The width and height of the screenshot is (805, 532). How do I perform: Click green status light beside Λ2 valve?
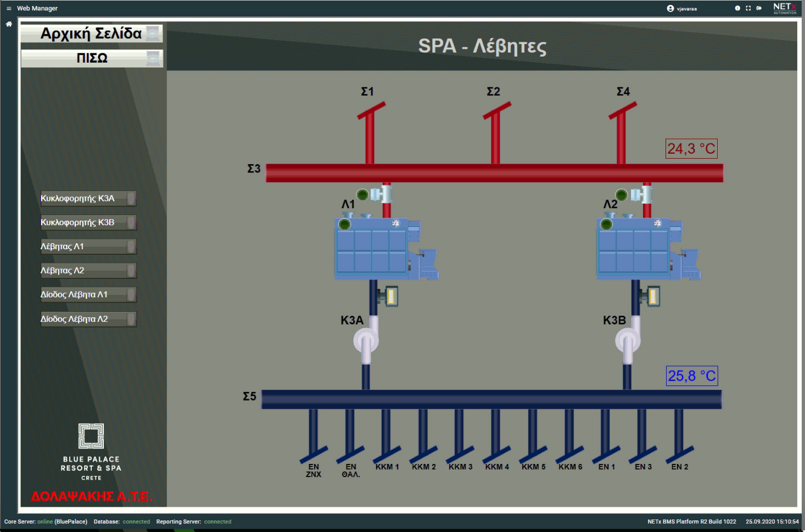coord(622,194)
